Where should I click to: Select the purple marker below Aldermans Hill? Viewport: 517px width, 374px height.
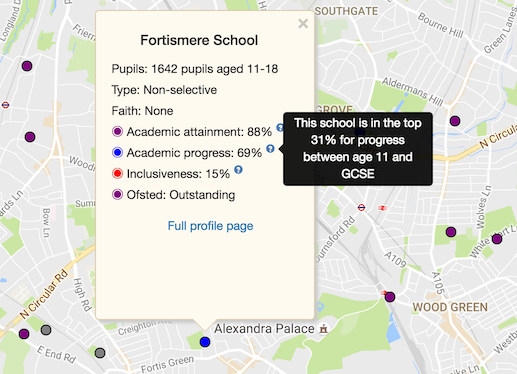(455, 121)
